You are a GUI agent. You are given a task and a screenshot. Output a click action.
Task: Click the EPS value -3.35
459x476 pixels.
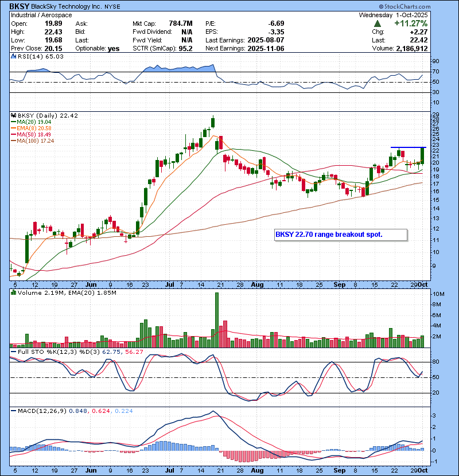(x=276, y=32)
